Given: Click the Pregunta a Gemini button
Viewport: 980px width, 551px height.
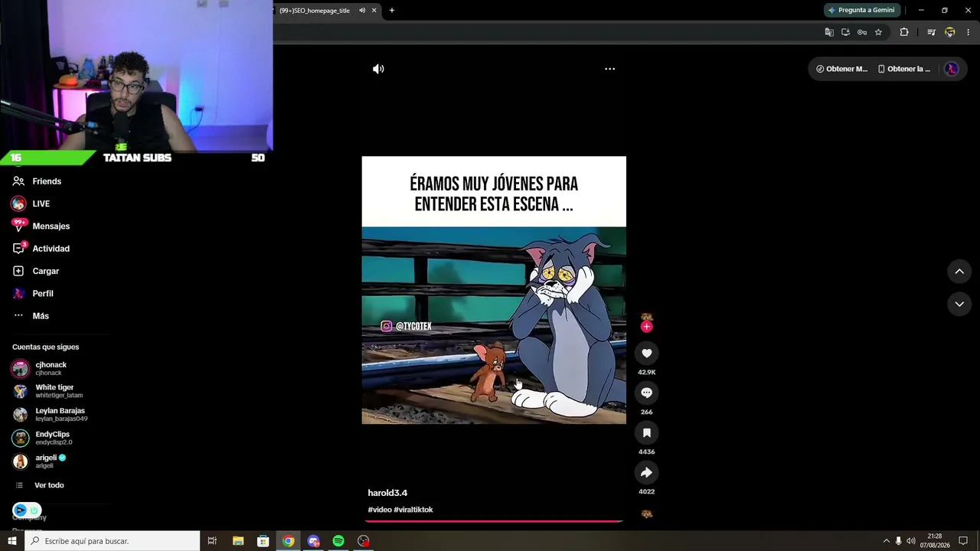Looking at the screenshot, I should click(x=861, y=10).
